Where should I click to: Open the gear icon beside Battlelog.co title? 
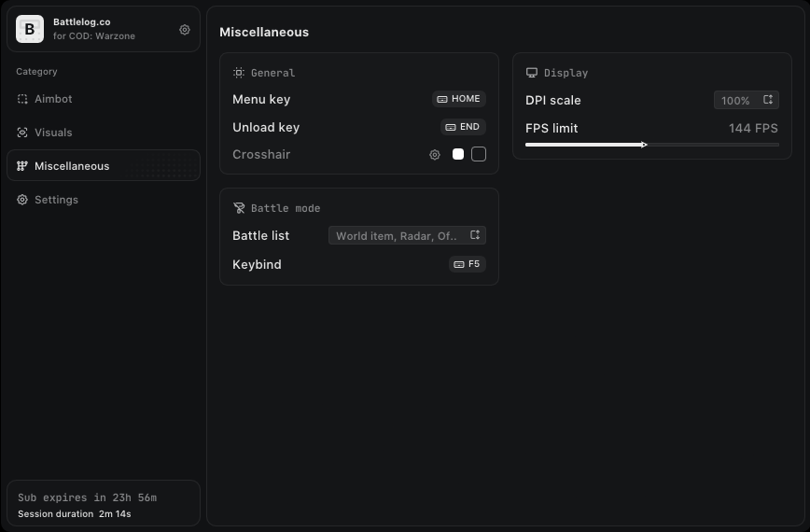(185, 30)
